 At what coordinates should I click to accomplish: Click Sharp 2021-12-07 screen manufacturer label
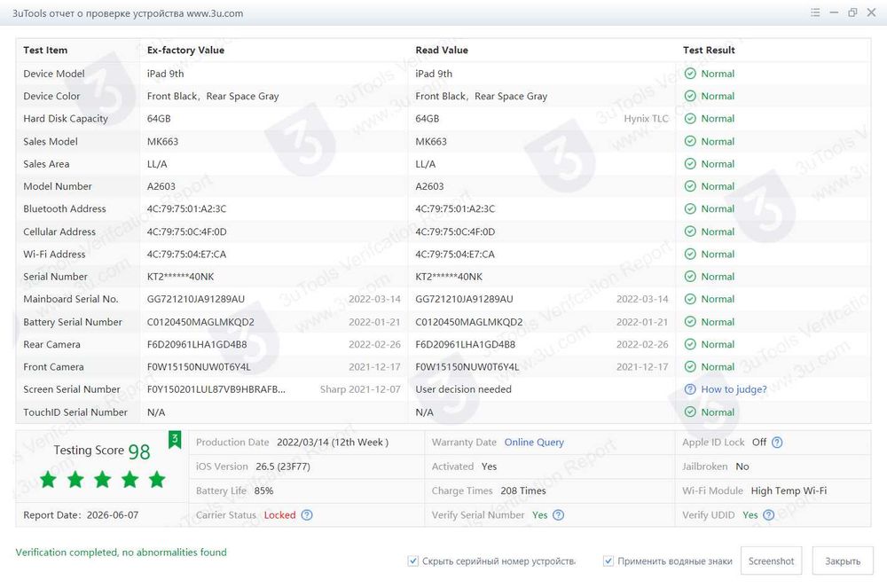coord(360,389)
